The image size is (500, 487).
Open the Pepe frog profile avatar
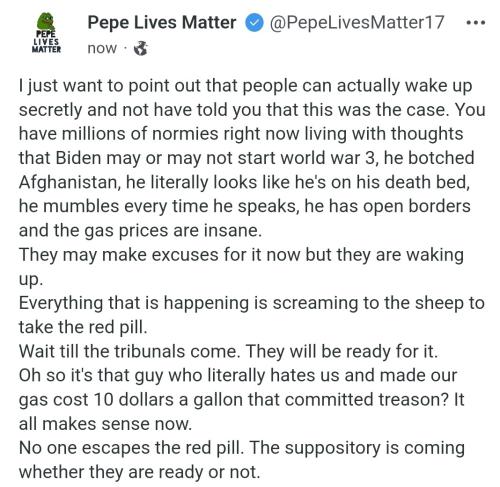click(46, 22)
